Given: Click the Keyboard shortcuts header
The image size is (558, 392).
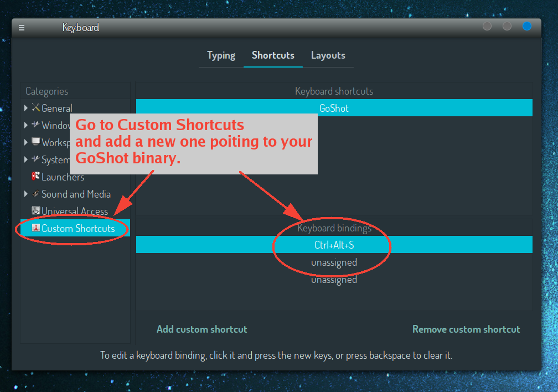Looking at the screenshot, I should (x=334, y=91).
